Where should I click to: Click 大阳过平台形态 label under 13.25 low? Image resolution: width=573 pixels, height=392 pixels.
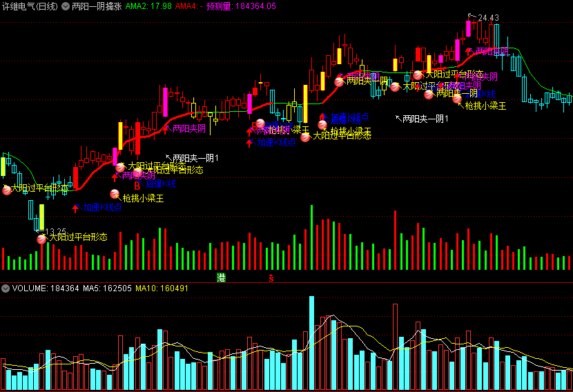coord(78,237)
